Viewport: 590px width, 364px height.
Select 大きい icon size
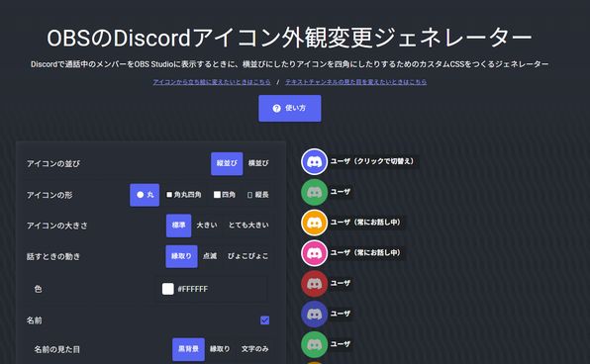coord(207,226)
